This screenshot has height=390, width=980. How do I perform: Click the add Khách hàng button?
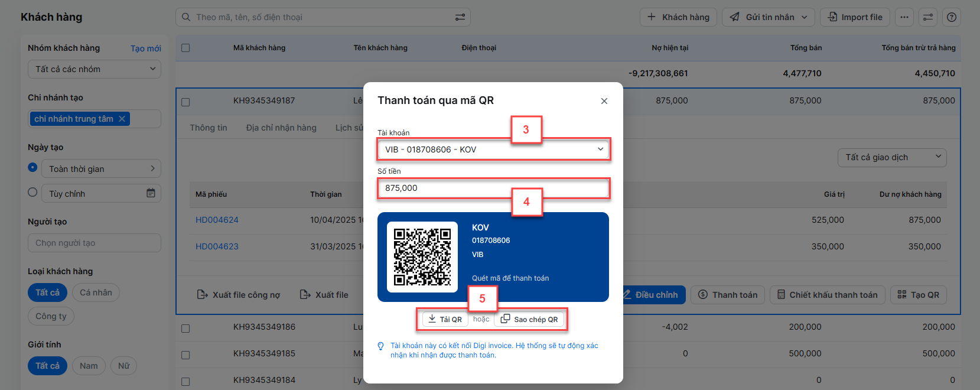pos(678,17)
